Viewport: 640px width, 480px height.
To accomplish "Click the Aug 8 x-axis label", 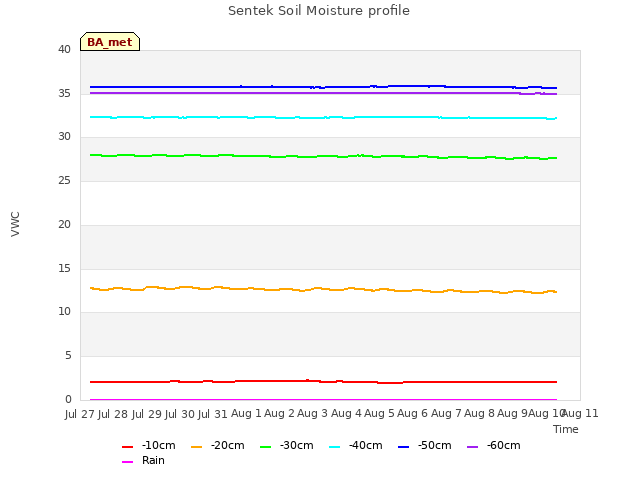I will [479, 414].
